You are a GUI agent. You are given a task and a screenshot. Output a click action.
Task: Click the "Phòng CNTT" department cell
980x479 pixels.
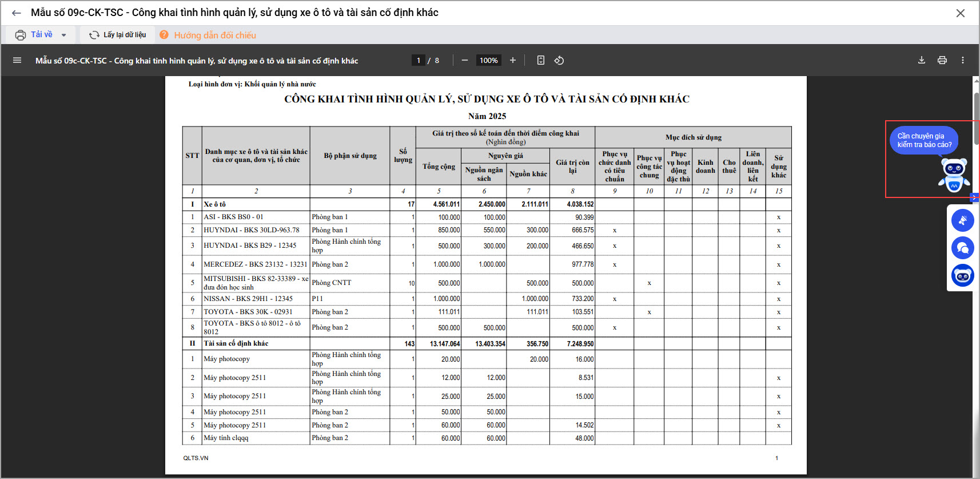point(350,283)
